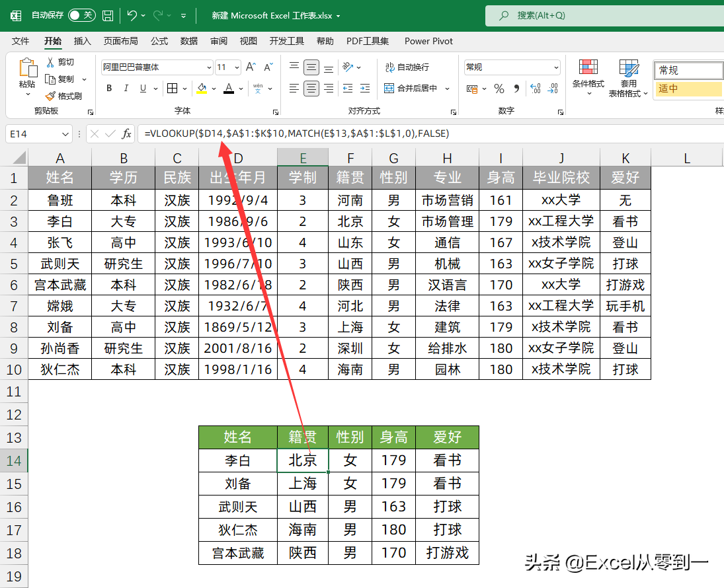The height and width of the screenshot is (588, 724).
Task: Align text left
Action: 294,88
